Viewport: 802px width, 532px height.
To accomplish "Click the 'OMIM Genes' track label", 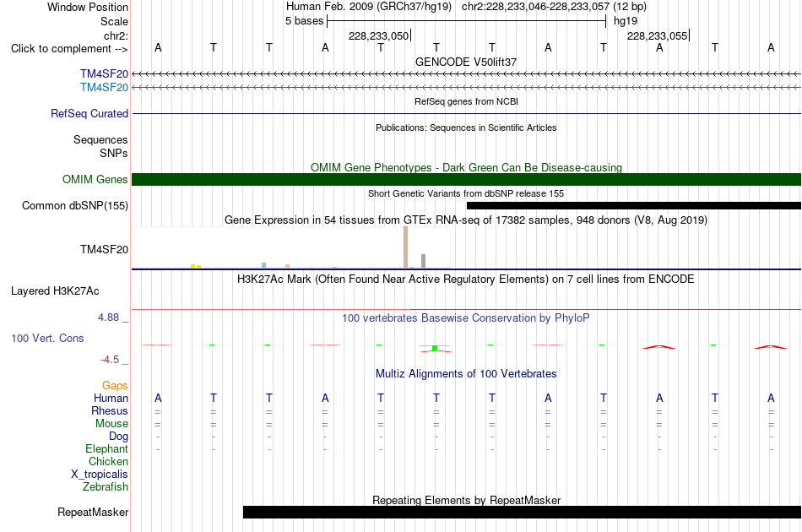I will click(x=95, y=180).
